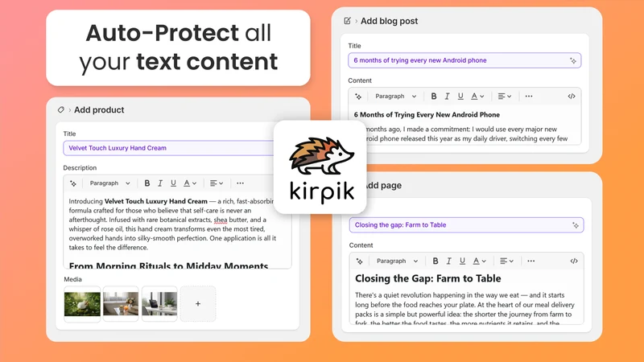Click AI sparkle icon in Add page content toolbar
644x362 pixels.
pos(359,261)
